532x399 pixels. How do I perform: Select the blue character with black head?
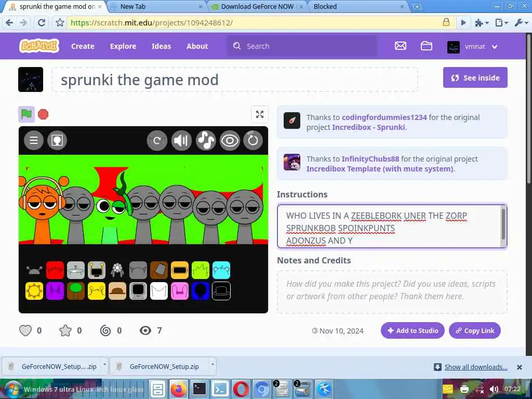point(201,291)
